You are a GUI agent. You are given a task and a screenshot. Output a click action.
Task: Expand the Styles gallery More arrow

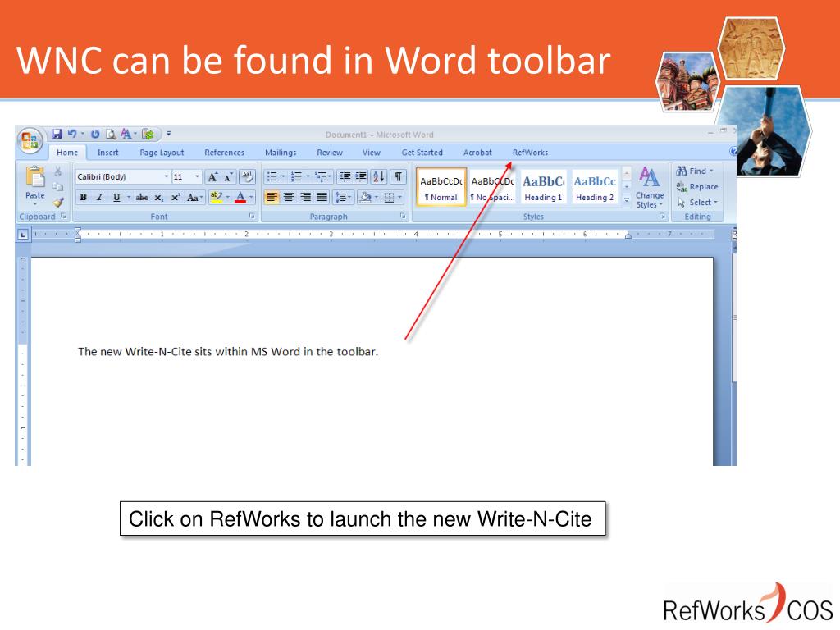pos(626,200)
